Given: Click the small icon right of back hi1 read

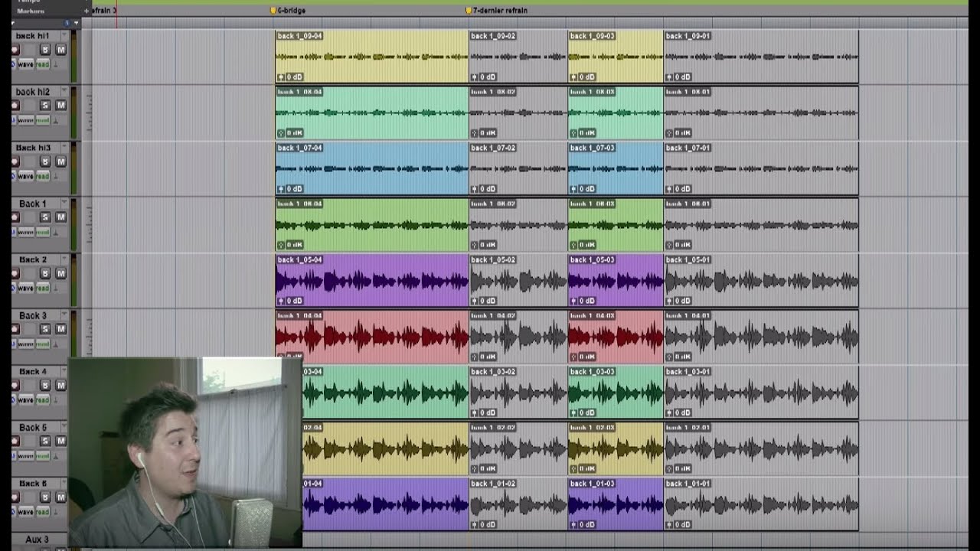Looking at the screenshot, I should click(x=55, y=64).
